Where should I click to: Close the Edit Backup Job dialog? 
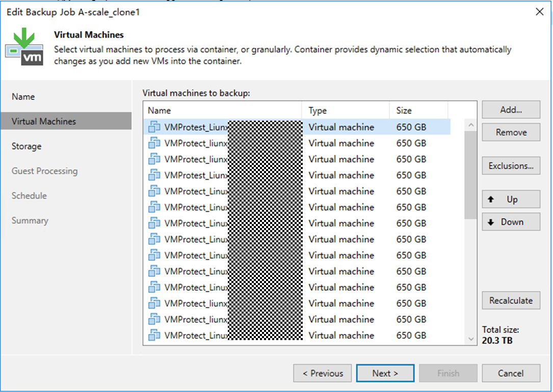coord(539,12)
